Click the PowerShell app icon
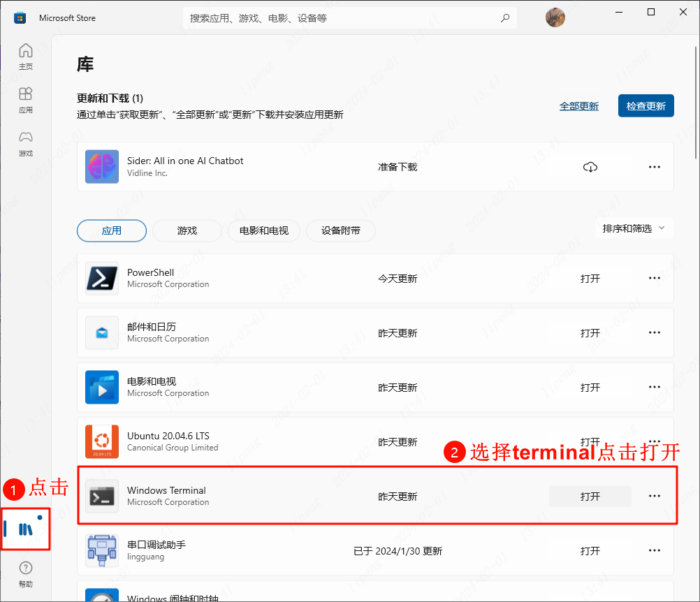 coord(102,278)
